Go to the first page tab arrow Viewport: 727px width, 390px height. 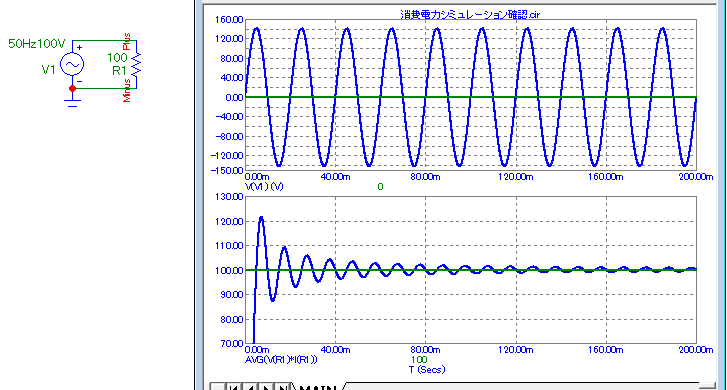click(235, 387)
